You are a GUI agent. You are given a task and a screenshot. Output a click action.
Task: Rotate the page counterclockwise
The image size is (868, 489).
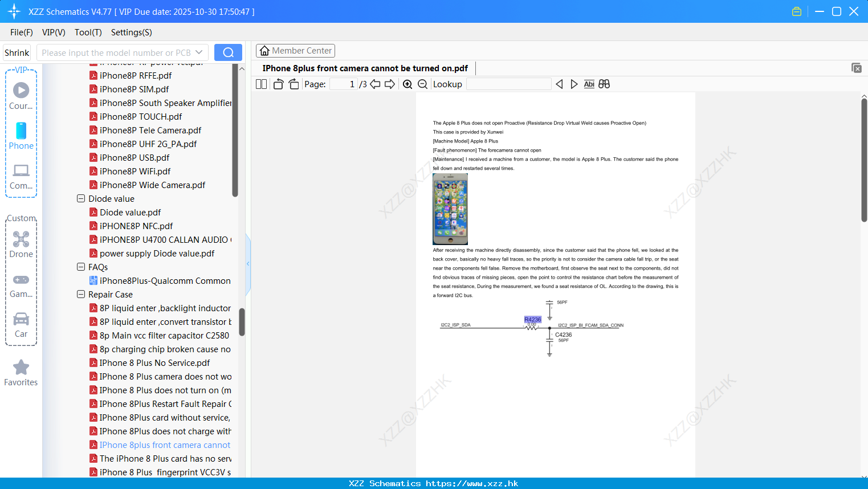278,84
